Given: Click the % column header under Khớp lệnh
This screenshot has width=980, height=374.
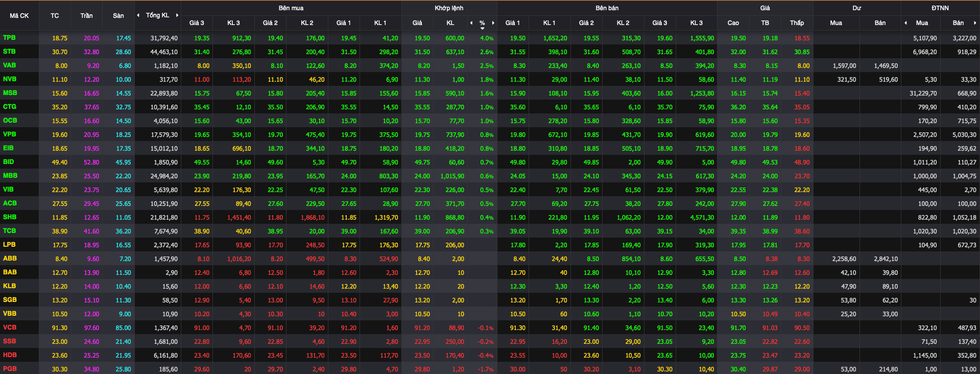Looking at the screenshot, I should pyautogui.click(x=482, y=23).
